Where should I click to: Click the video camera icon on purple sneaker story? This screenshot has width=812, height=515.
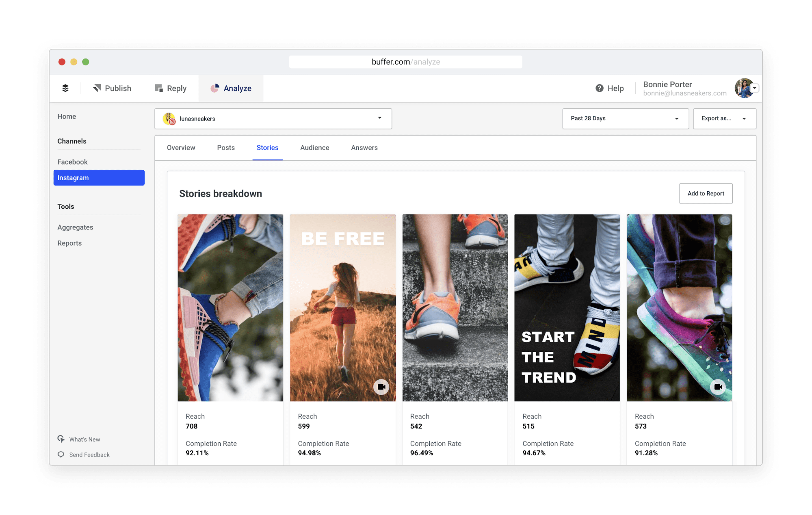pos(718,387)
